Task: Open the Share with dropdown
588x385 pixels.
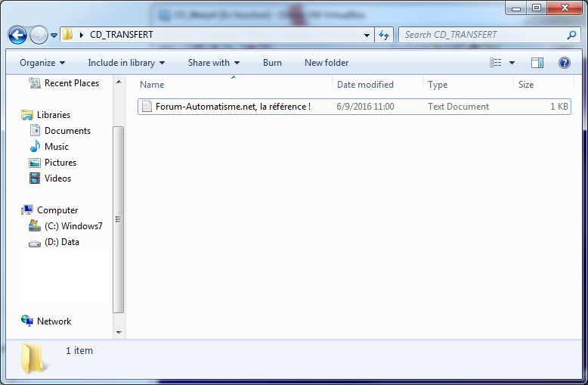Action: [214, 63]
